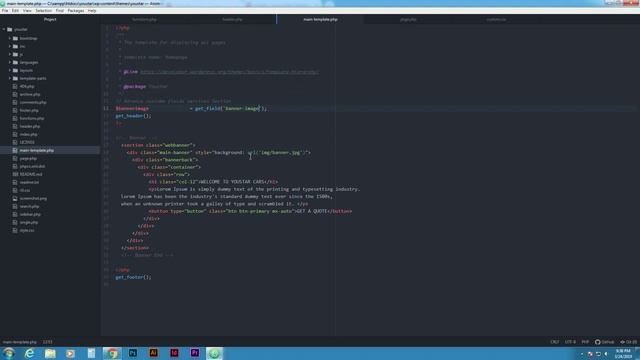Open rtl.css in the project tree
This screenshot has height=360, width=640.
click(x=25, y=190)
